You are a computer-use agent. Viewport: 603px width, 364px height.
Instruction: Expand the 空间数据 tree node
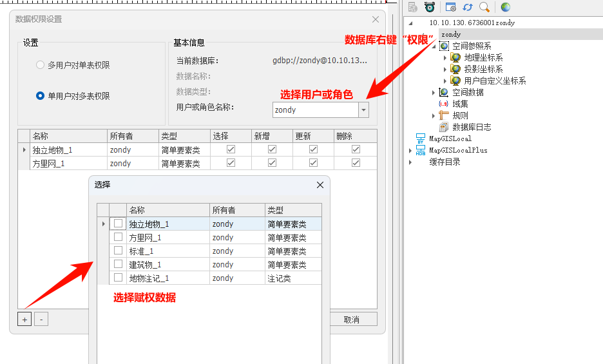(434, 93)
